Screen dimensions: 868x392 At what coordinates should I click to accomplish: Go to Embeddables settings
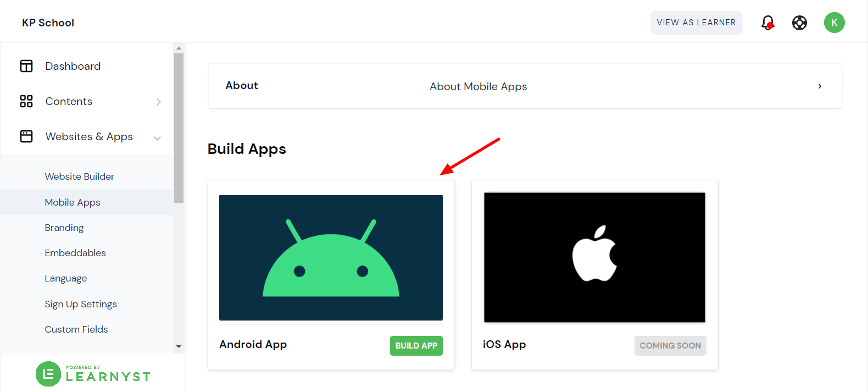coord(75,253)
